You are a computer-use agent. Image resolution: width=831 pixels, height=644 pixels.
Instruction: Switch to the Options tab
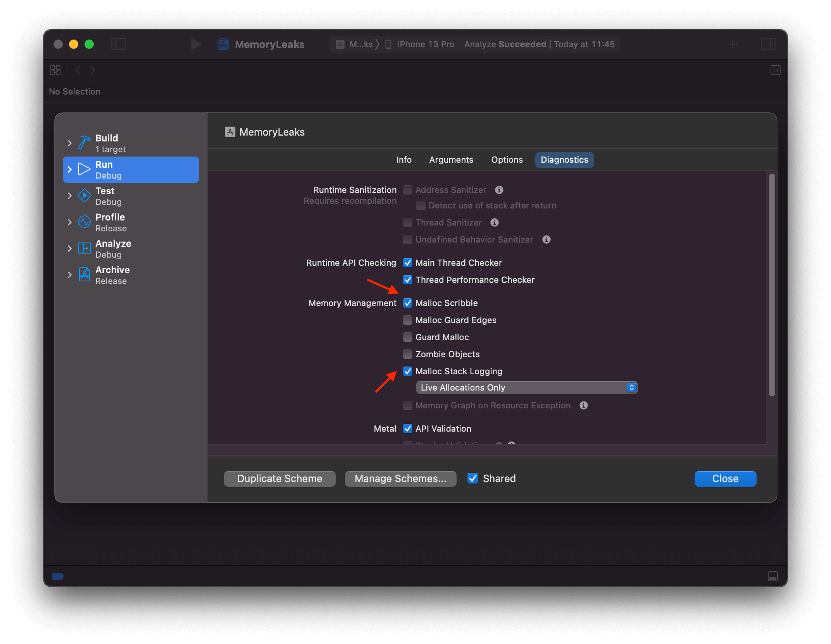click(x=507, y=160)
